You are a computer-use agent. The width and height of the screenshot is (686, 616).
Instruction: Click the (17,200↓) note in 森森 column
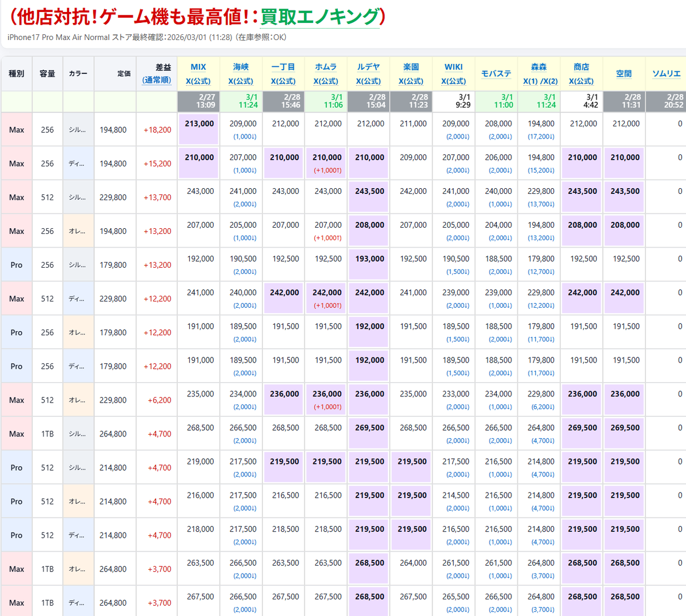click(x=541, y=137)
